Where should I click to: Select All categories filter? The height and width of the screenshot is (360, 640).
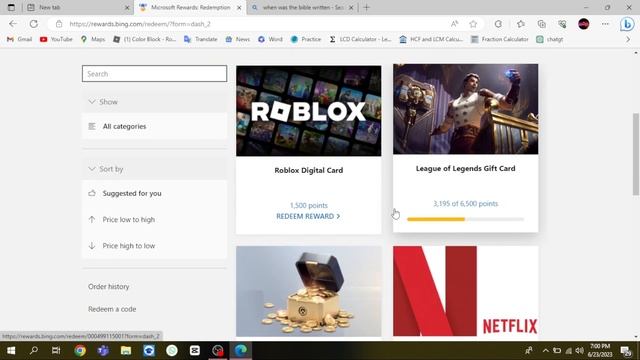154,127
